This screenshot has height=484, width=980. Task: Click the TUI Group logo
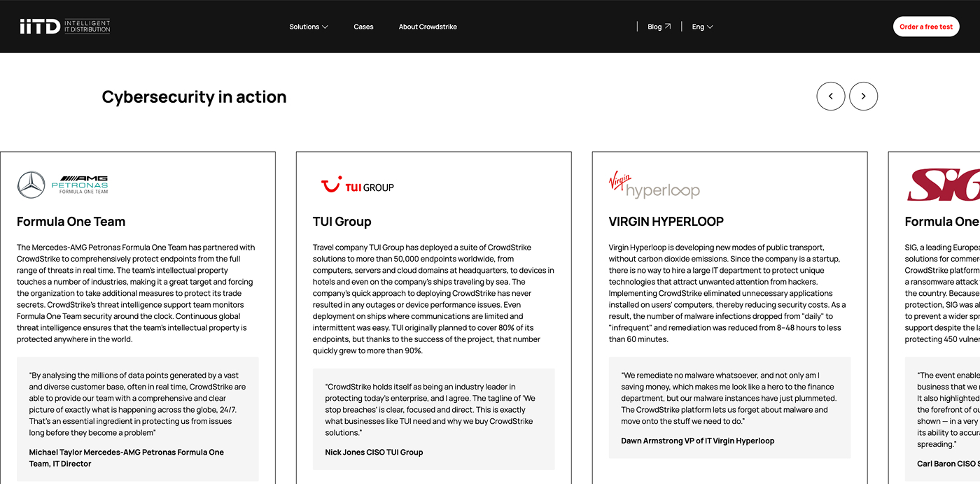pyautogui.click(x=357, y=186)
